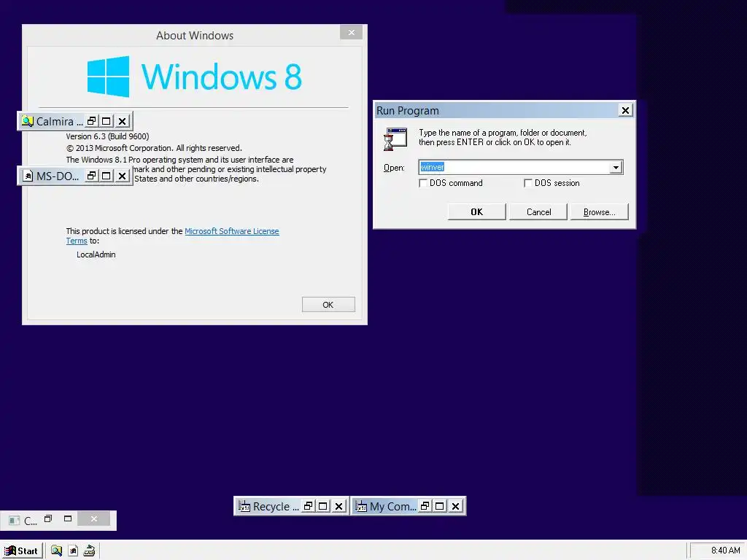Click the Calmira minimized window icon
The height and width of the screenshot is (560, 747).
pyautogui.click(x=28, y=122)
